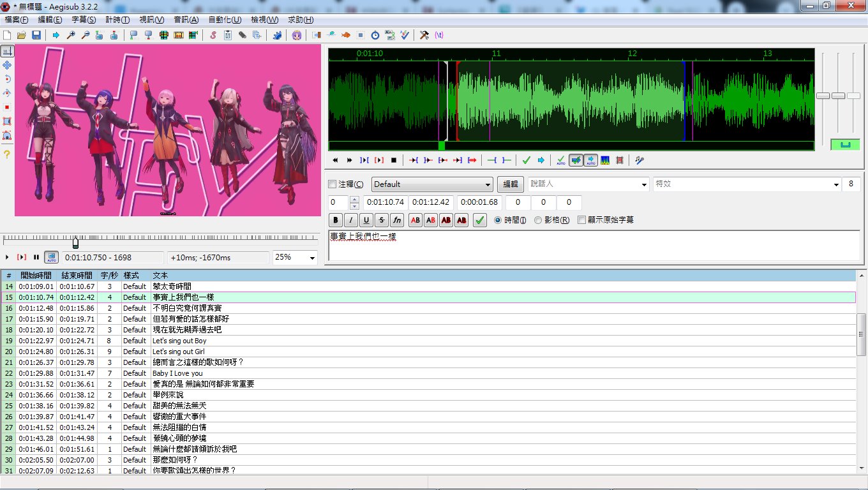The image size is (868, 490).
Task: Save subtitles with the floppy disk icon
Action: [x=36, y=35]
